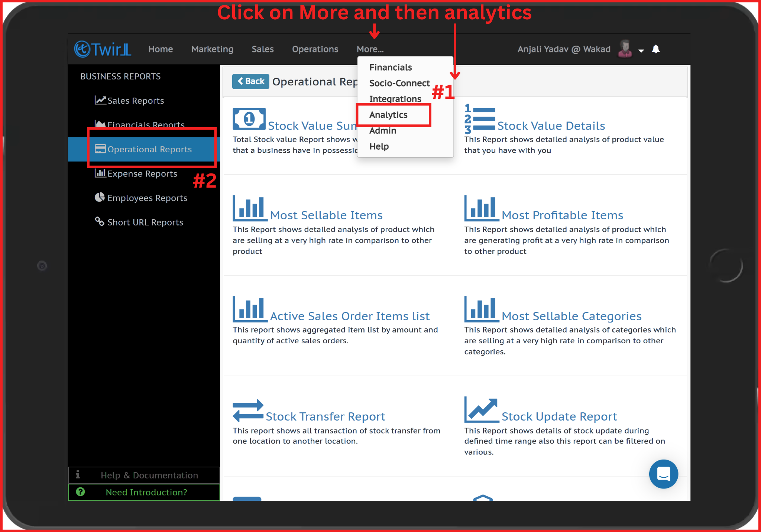Click the Stock Update Report line chart icon

pos(481,410)
